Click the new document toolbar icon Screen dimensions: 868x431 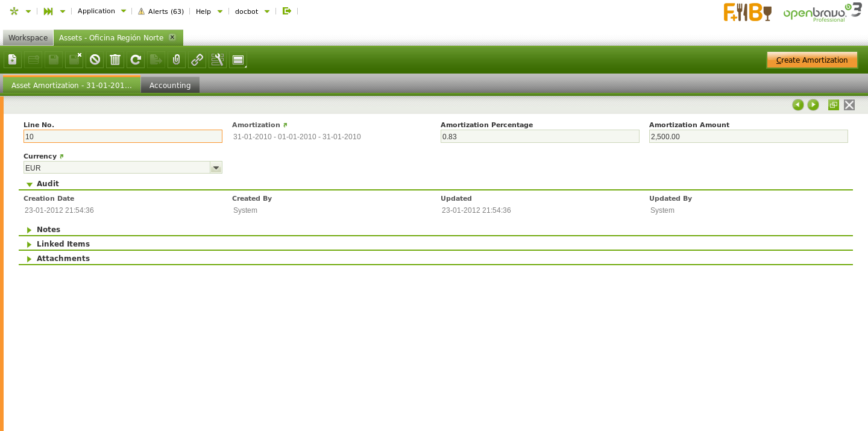[x=13, y=60]
